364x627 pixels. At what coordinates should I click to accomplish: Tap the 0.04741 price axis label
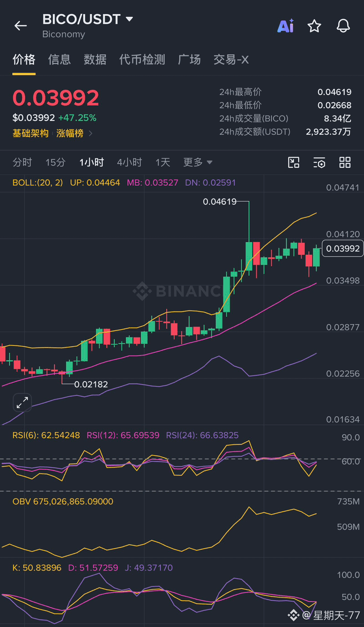(x=342, y=187)
